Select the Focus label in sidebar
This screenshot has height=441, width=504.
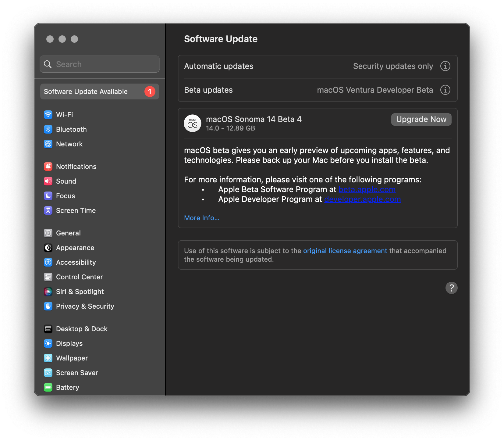click(66, 196)
